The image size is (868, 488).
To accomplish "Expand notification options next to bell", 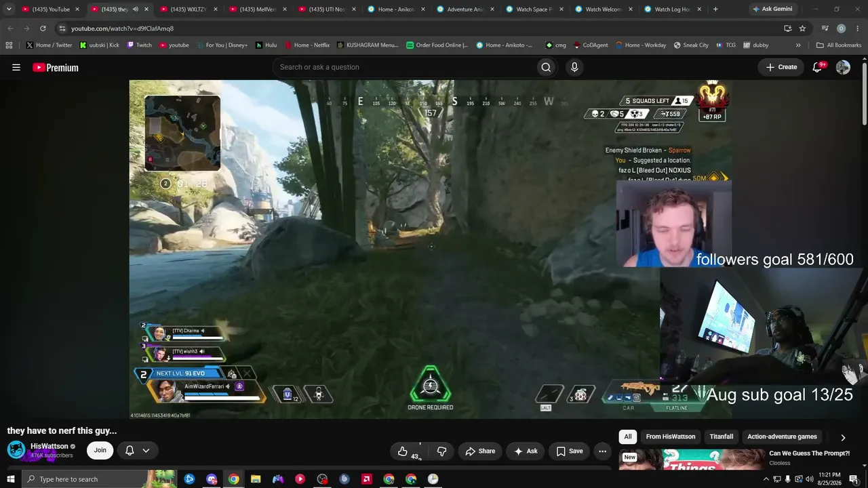I will (x=146, y=451).
